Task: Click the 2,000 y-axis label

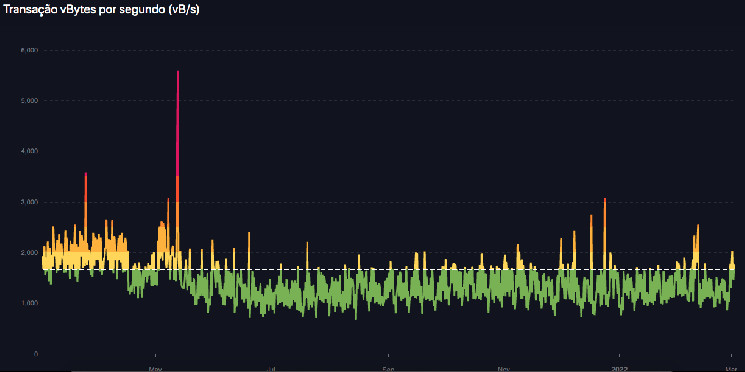Action: [29, 253]
